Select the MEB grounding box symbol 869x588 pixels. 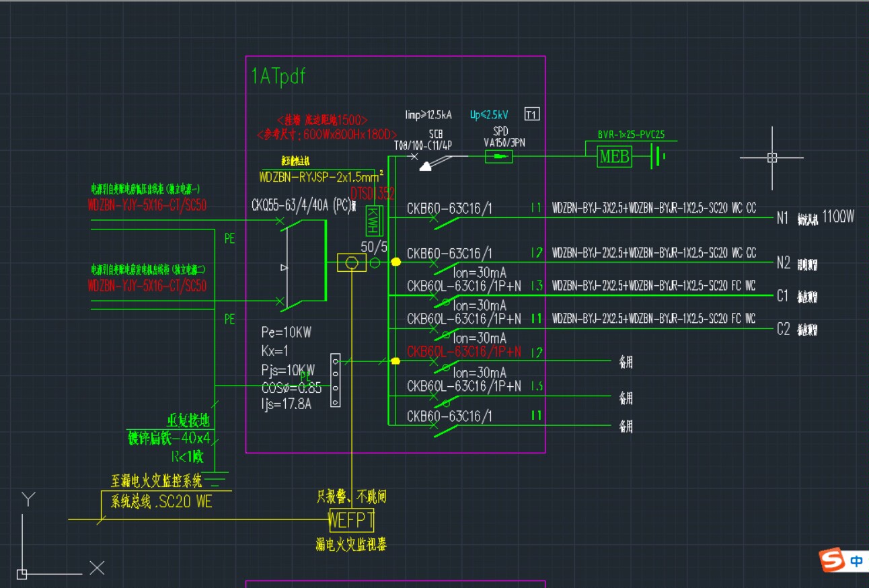[x=614, y=157]
